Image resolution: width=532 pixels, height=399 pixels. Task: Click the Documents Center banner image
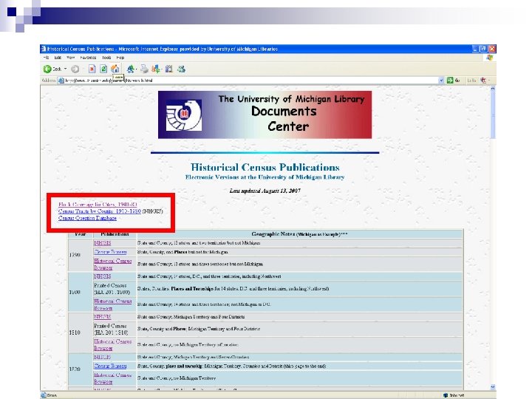tap(265, 115)
